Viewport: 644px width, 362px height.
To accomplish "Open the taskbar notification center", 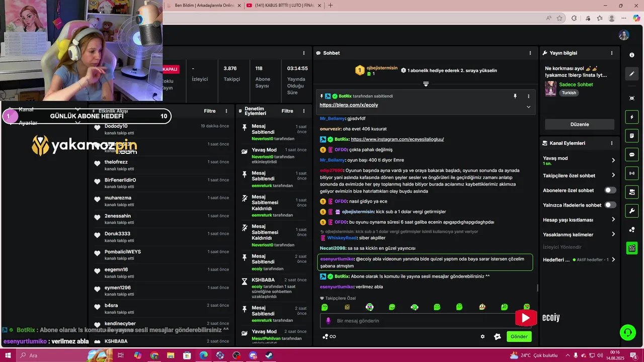I will pos(633,355).
